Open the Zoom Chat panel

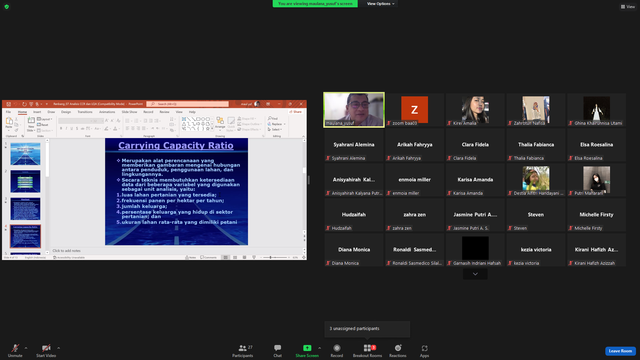click(x=278, y=350)
